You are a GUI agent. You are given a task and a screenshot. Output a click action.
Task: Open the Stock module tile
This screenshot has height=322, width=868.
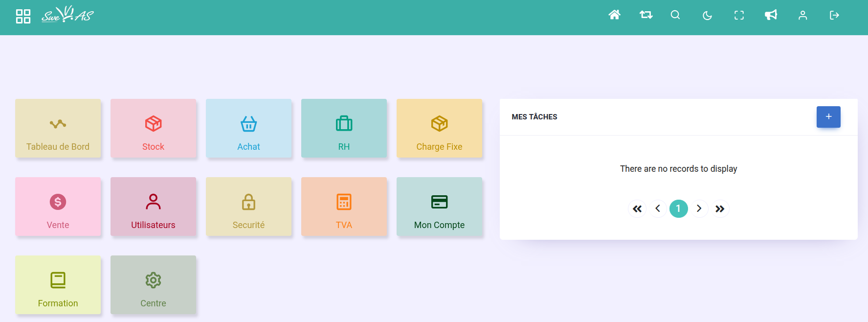point(153,128)
